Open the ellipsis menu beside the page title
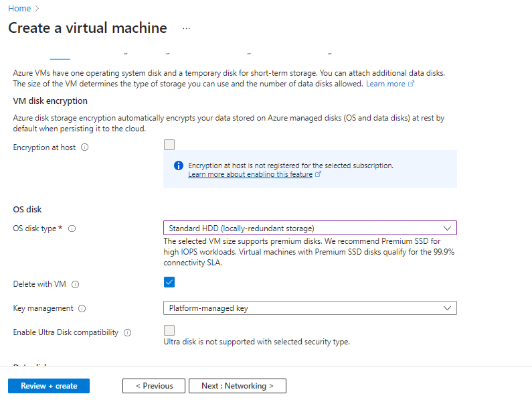 (x=186, y=29)
